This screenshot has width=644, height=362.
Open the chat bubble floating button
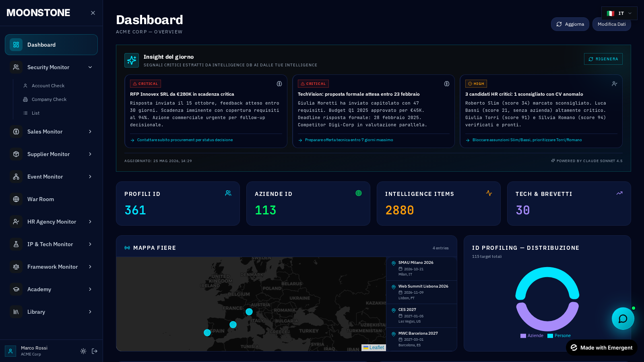pyautogui.click(x=623, y=319)
